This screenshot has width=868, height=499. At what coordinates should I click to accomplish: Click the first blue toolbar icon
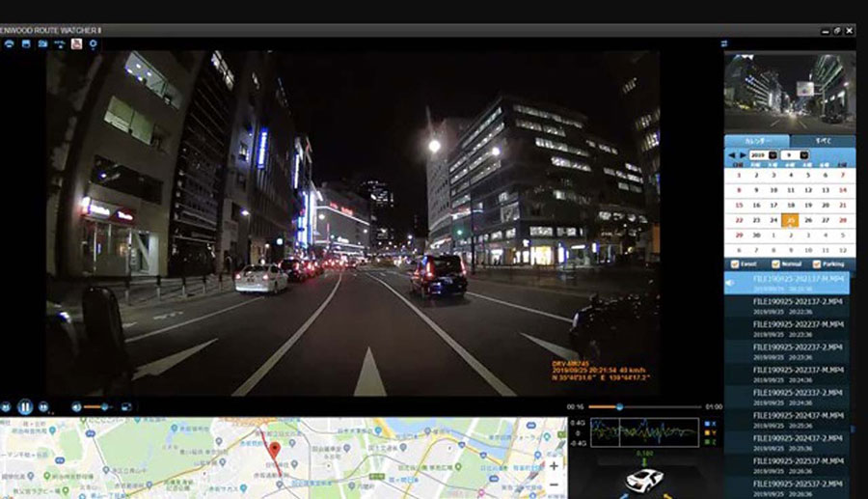pyautogui.click(x=9, y=43)
